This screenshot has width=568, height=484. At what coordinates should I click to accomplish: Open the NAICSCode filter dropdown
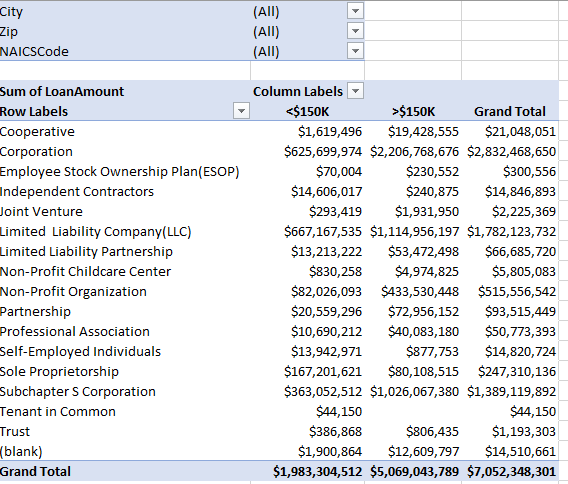coord(355,51)
